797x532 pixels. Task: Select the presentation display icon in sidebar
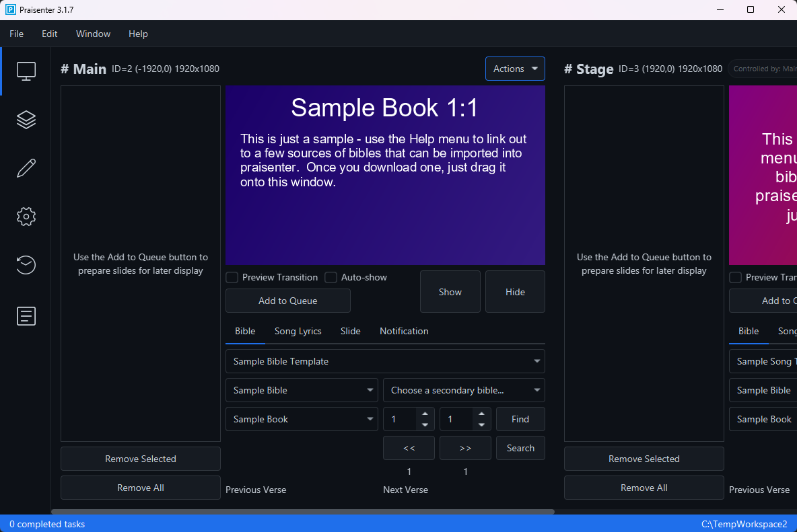26,71
